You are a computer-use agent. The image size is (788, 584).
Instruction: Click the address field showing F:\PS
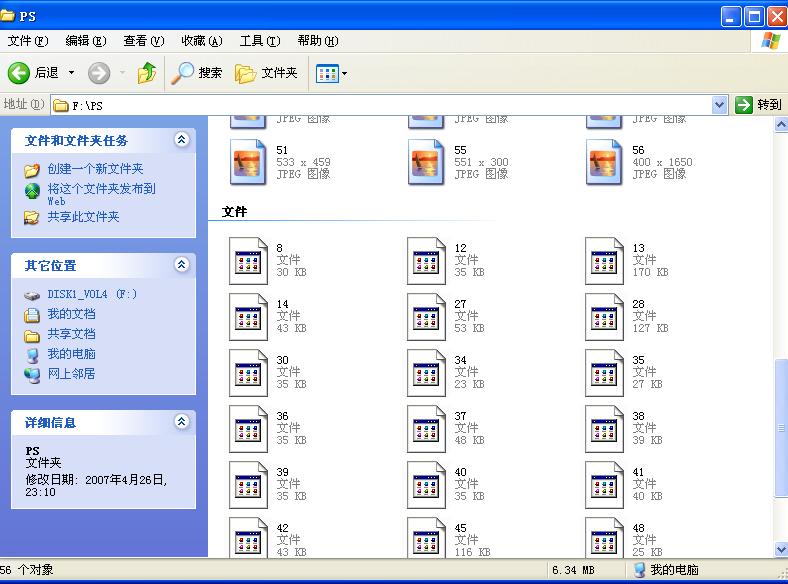coord(382,106)
